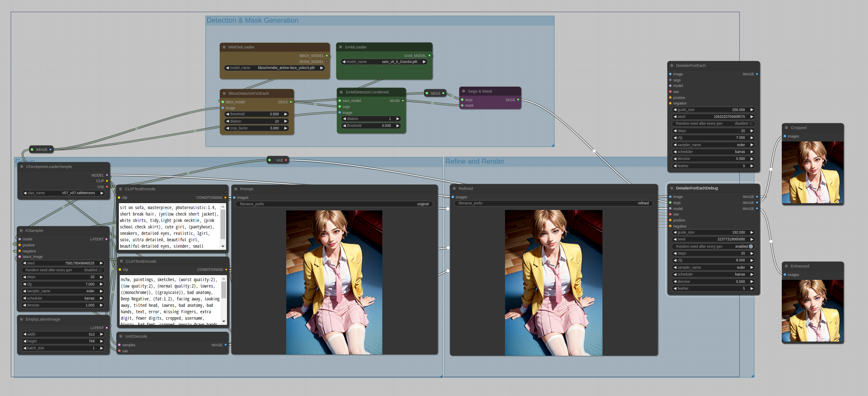This screenshot has height=396, width=868.
Task: Collapse the Cropped preview node via its dot
Action: tap(786, 128)
